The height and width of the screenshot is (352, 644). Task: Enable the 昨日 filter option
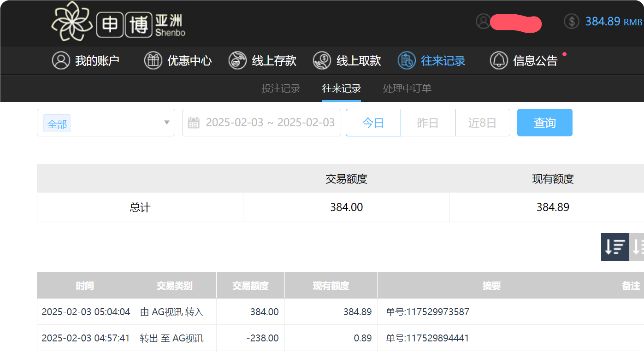coord(428,123)
